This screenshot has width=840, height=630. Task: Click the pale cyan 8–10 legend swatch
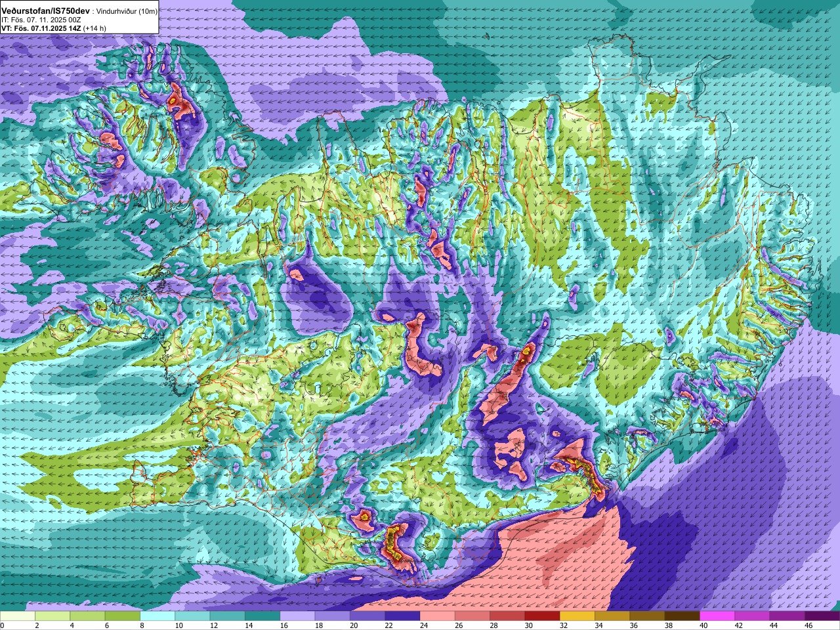(157, 617)
